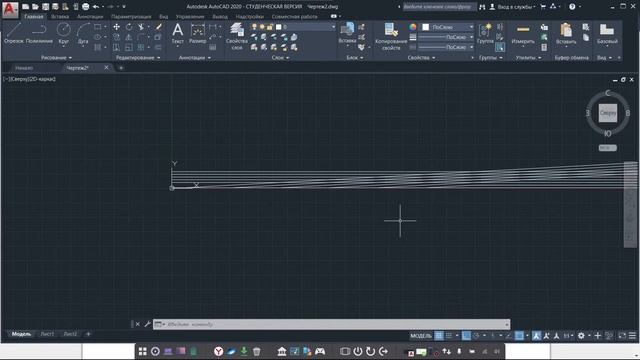Expand the Аннотации panel
This screenshot has width=640, height=360.
(195, 58)
